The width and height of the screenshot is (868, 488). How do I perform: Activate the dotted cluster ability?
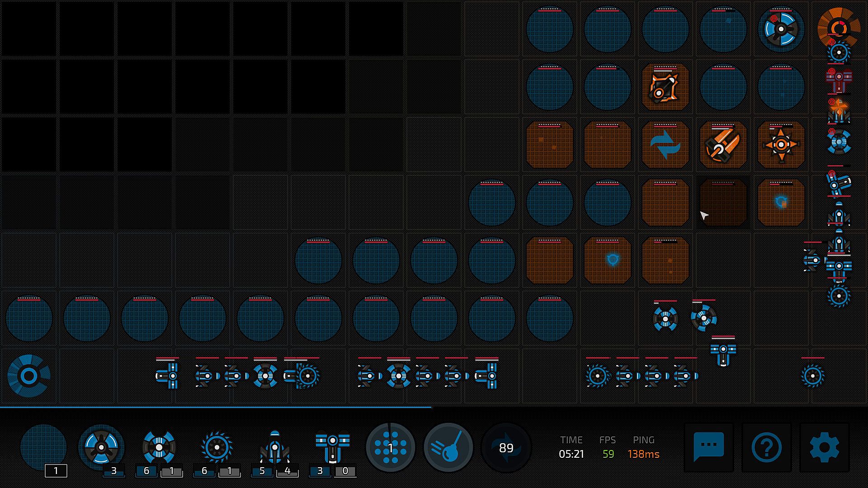pos(391,448)
